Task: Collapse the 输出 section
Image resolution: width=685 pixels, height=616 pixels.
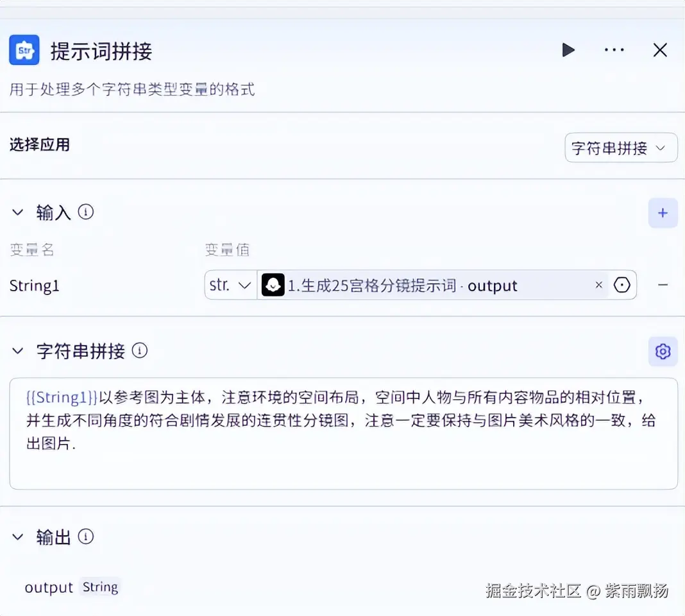Action: pos(17,536)
